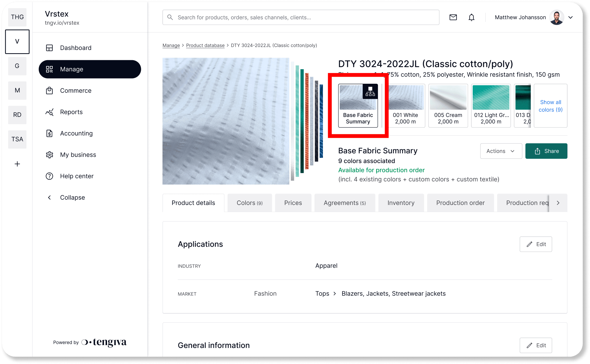Click the search products input field
The image size is (590, 364).
point(301,17)
